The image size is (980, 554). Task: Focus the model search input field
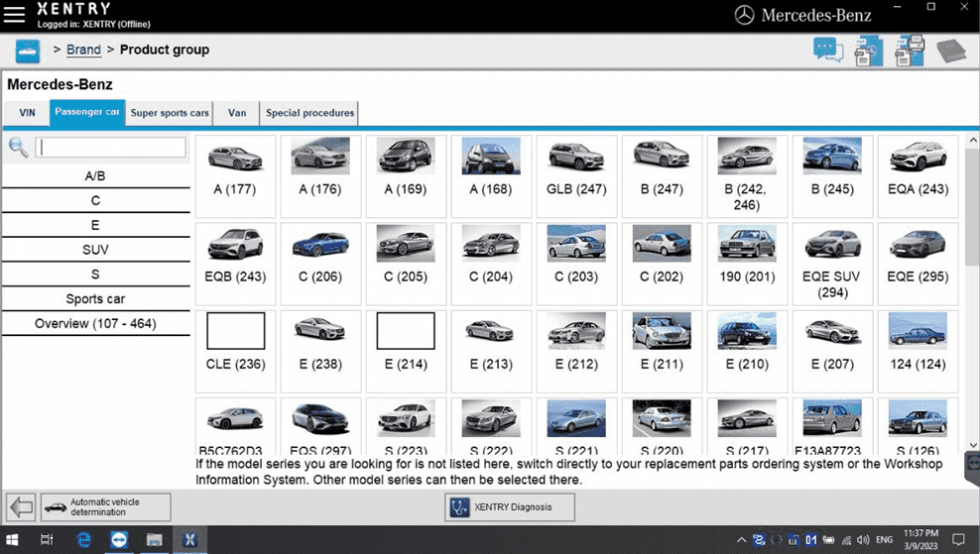coord(111,148)
